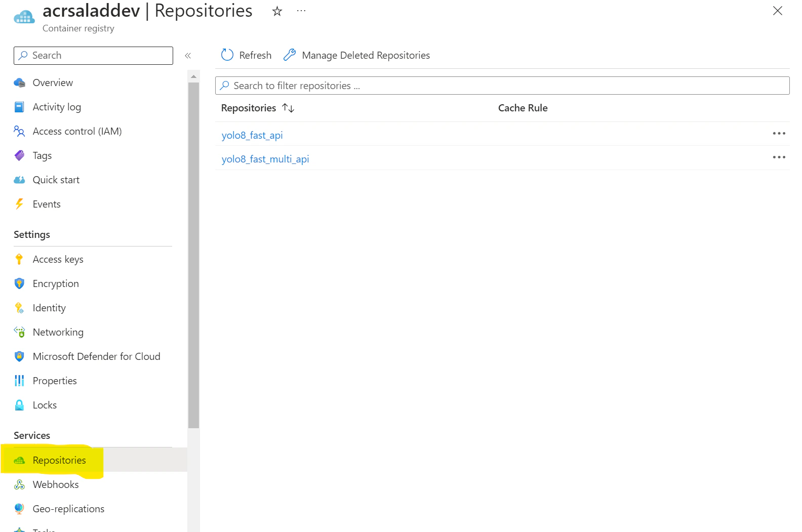Open the Overview menu item
Viewport: 802px width, 532px height.
tap(53, 83)
